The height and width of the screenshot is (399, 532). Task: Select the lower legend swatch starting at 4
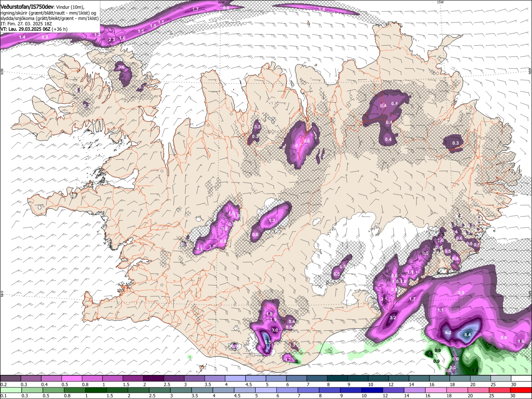pyautogui.click(x=223, y=390)
